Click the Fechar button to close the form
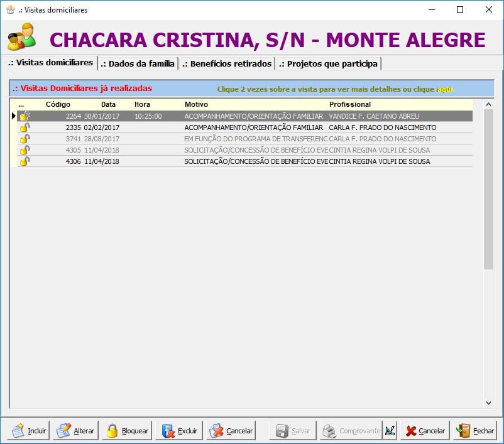This screenshot has width=504, height=444. click(474, 431)
